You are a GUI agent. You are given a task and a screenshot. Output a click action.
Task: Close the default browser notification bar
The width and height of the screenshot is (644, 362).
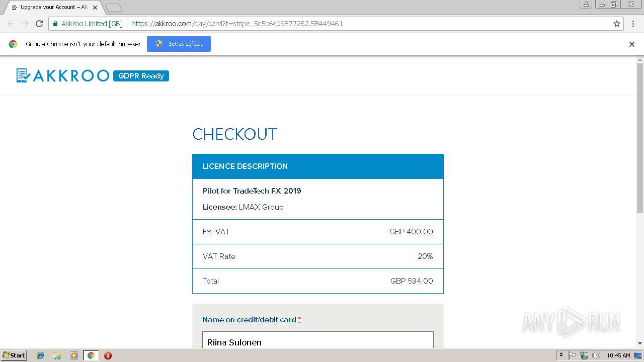click(x=632, y=44)
